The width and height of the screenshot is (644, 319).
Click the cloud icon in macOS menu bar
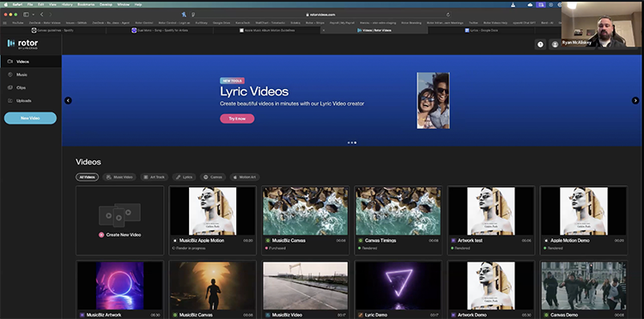(530, 4)
